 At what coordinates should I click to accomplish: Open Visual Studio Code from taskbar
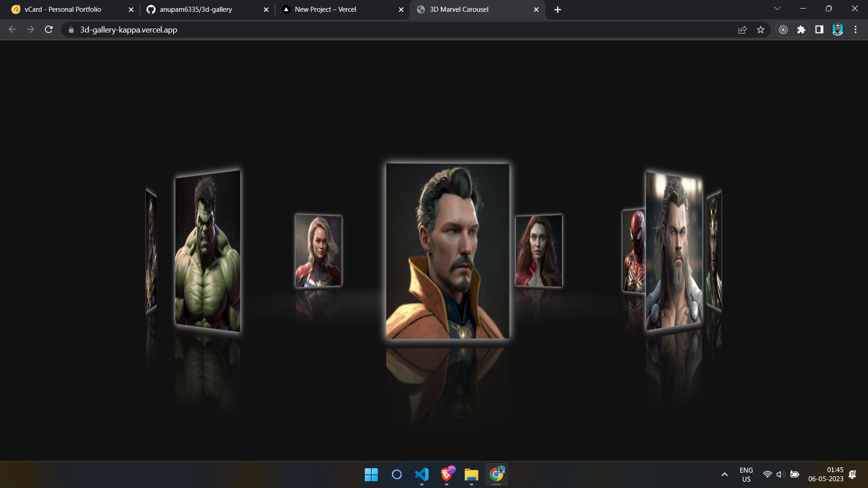click(422, 474)
